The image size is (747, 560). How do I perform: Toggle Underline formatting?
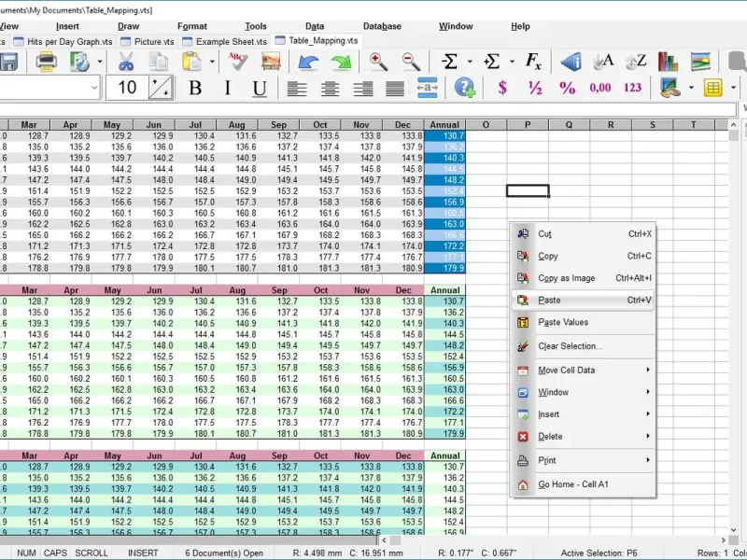tap(260, 88)
